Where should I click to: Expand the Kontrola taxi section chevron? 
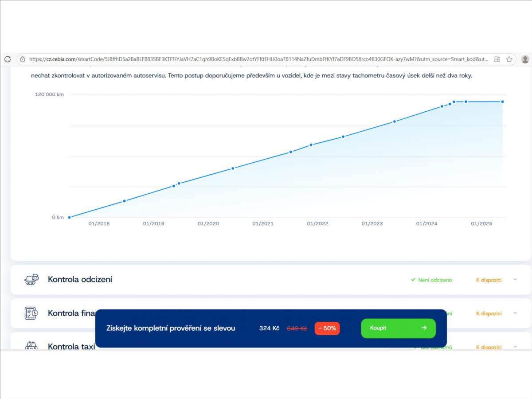coord(515,346)
